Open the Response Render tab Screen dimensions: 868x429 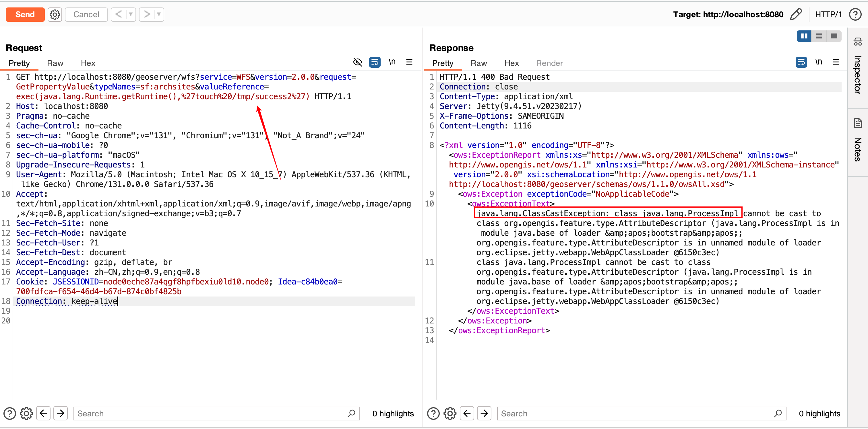pyautogui.click(x=549, y=63)
